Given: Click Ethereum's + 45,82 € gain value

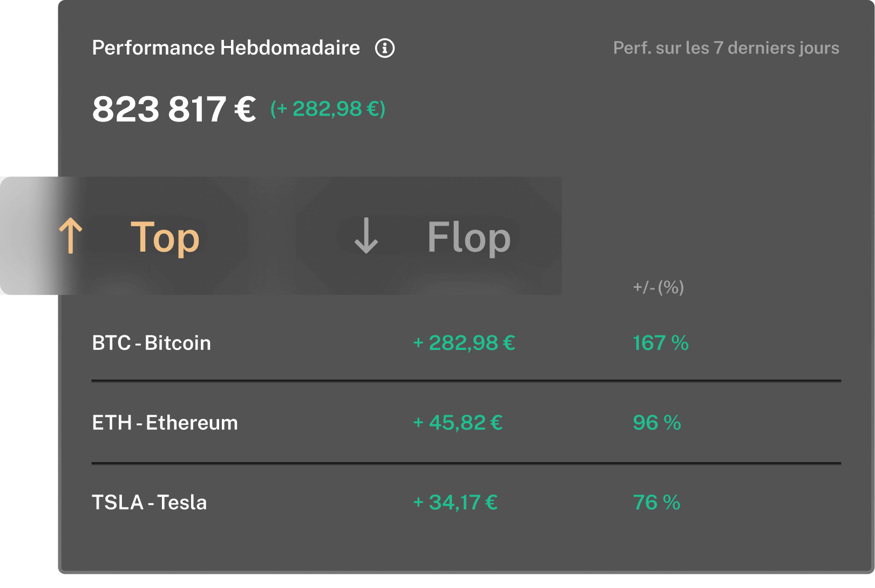Looking at the screenshot, I should coord(458,423).
